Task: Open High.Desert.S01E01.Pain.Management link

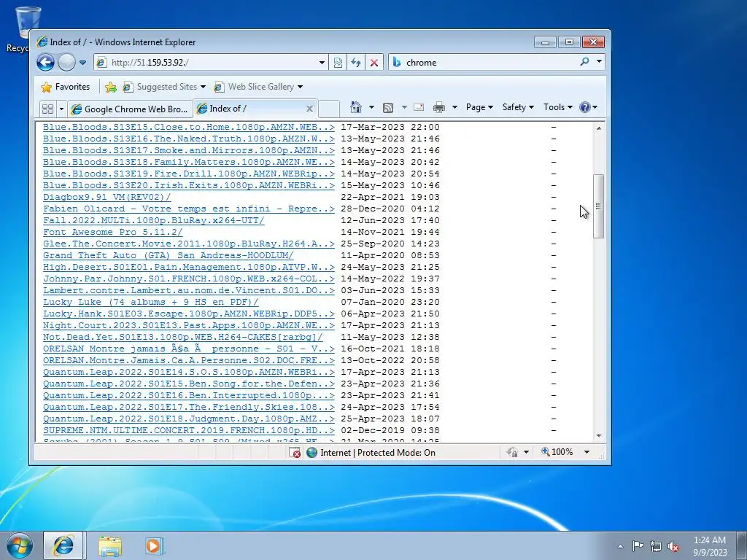Action: (x=189, y=267)
